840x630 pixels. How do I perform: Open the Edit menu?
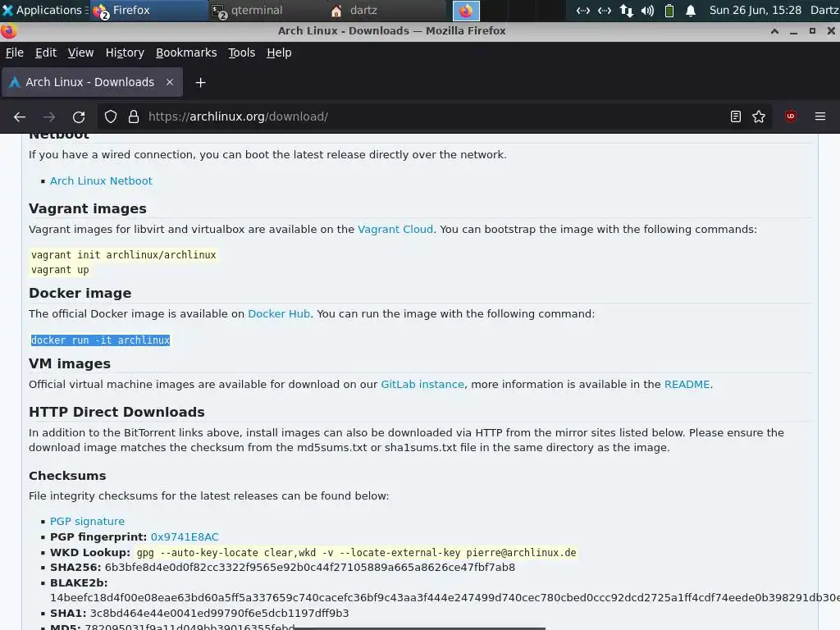(46, 52)
